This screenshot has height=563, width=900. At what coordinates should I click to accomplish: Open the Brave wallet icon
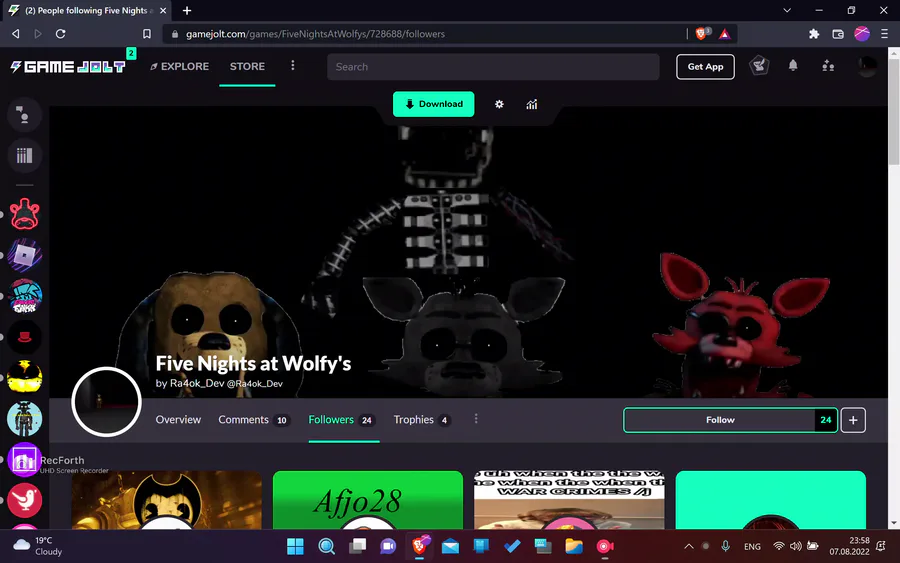tap(838, 34)
